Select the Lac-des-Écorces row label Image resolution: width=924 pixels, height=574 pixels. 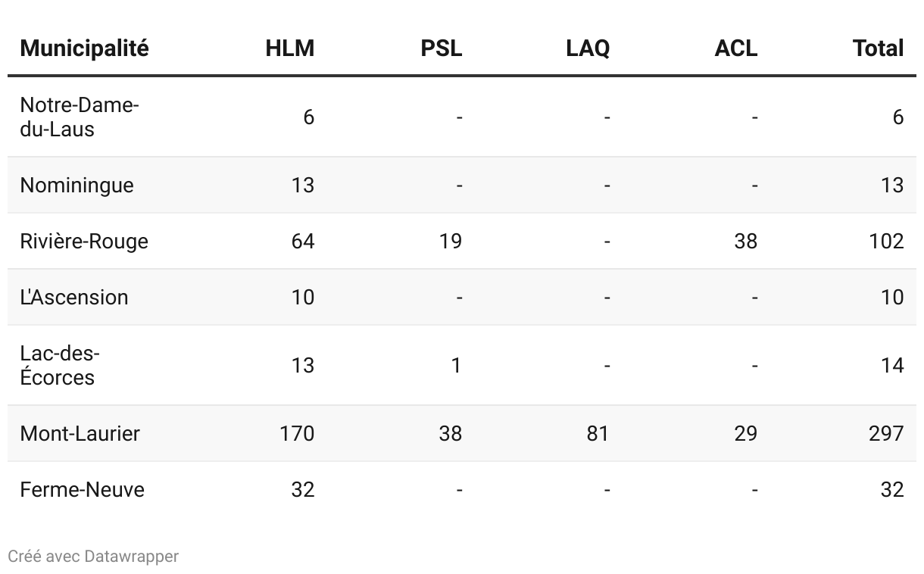[60, 365]
